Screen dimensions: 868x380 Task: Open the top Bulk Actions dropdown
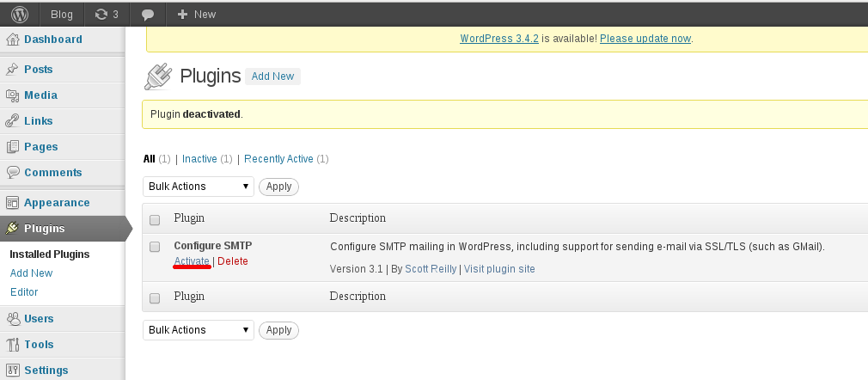tap(199, 186)
